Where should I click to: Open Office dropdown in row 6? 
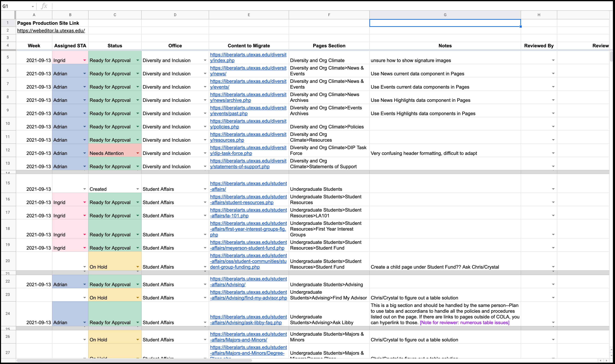coord(205,74)
